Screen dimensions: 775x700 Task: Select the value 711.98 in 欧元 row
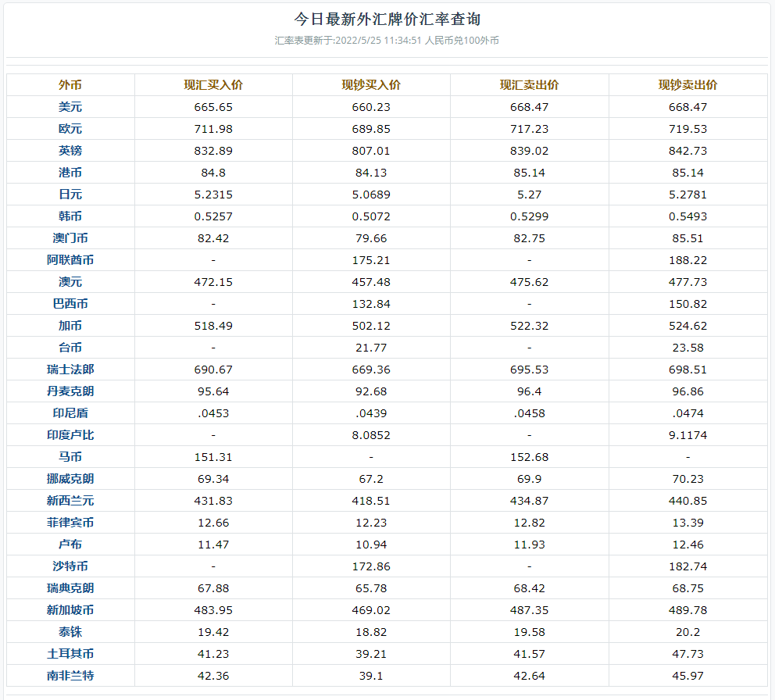click(213, 129)
